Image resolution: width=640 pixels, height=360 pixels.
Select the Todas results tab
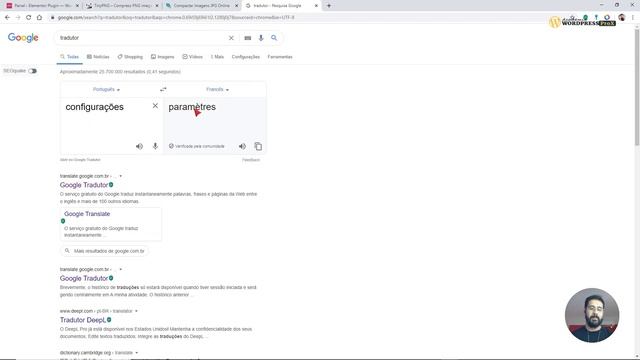69,57
